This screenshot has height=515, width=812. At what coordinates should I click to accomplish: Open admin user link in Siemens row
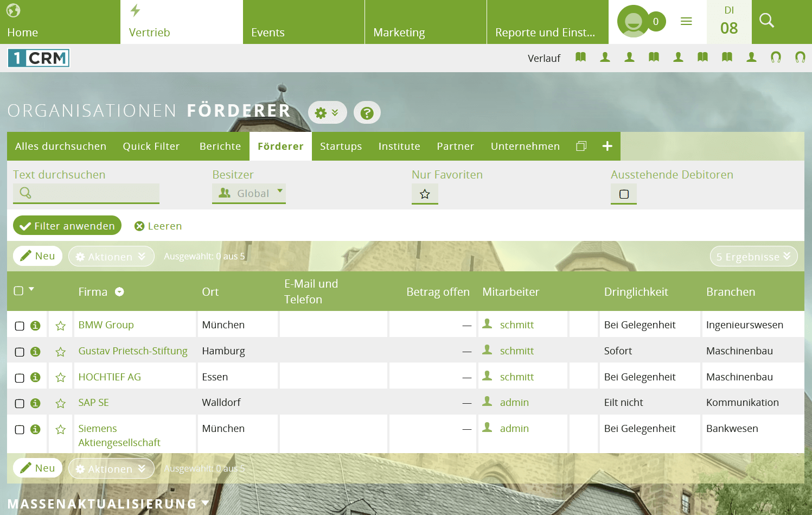[514, 428]
